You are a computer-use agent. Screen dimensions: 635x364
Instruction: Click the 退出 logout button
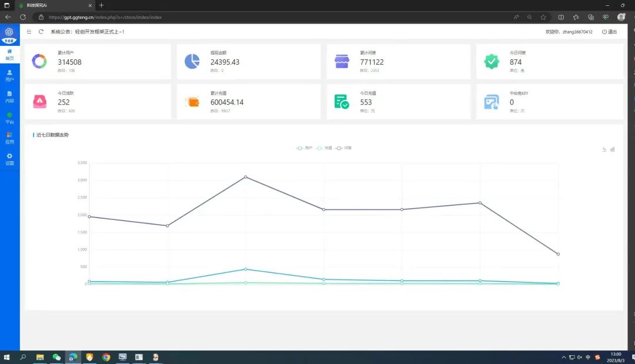click(x=609, y=32)
